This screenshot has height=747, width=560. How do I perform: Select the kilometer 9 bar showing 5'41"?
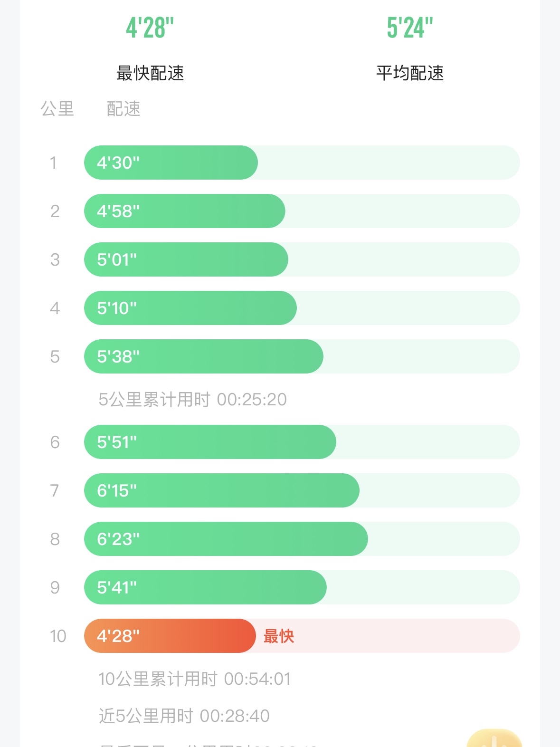click(205, 587)
